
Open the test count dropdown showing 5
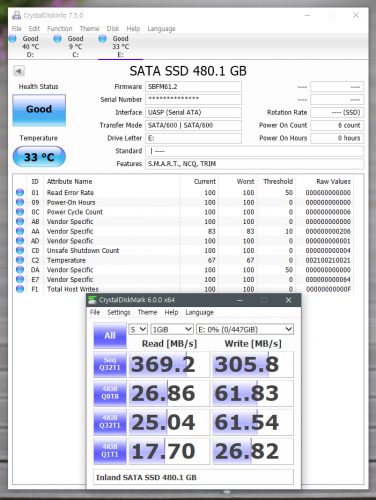click(138, 329)
